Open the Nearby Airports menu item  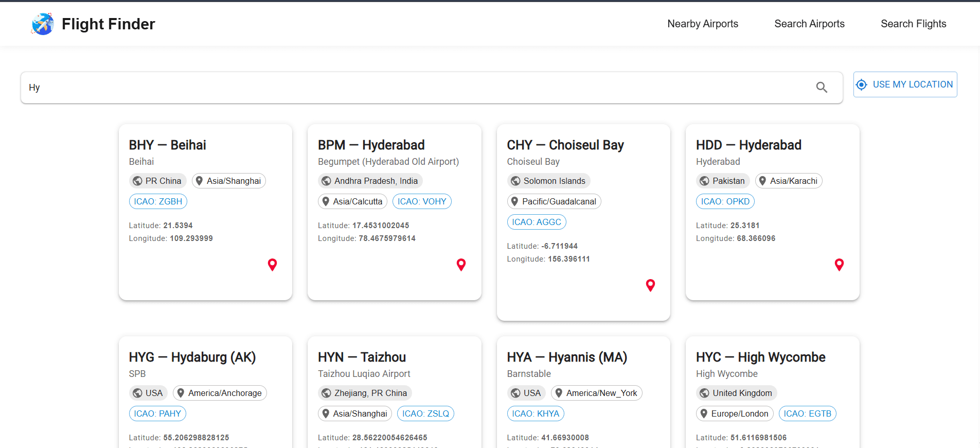point(702,24)
